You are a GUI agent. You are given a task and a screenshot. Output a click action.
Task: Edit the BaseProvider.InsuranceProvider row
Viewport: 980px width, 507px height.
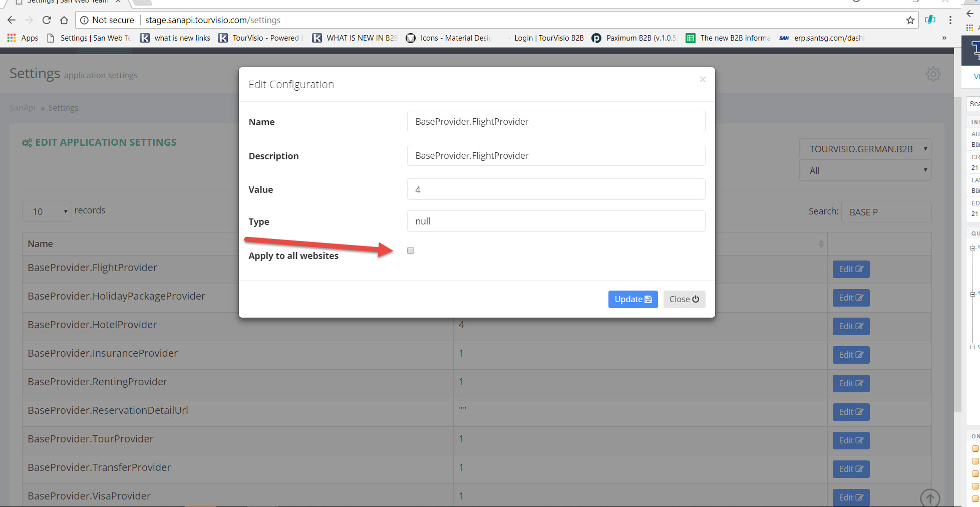[851, 355]
